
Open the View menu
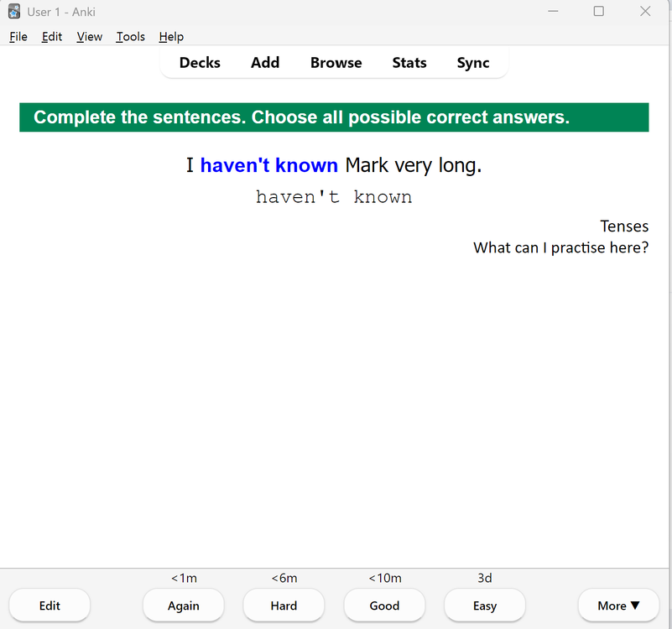(89, 37)
